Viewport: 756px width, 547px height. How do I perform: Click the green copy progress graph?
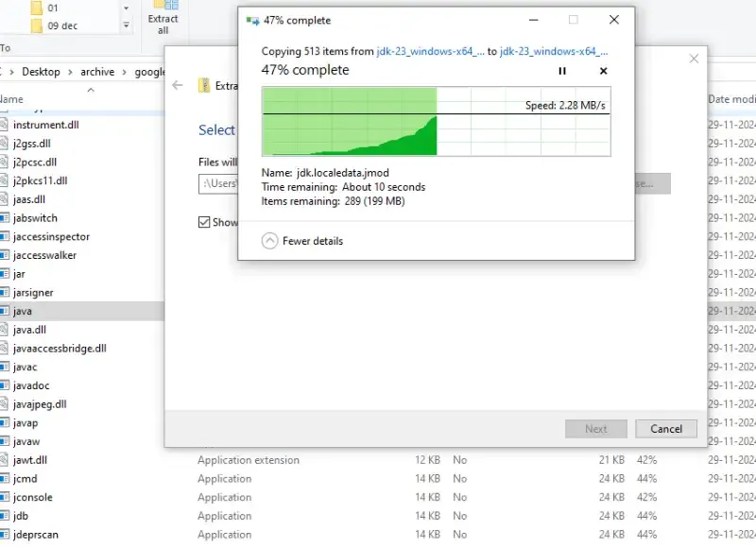[x=437, y=122]
